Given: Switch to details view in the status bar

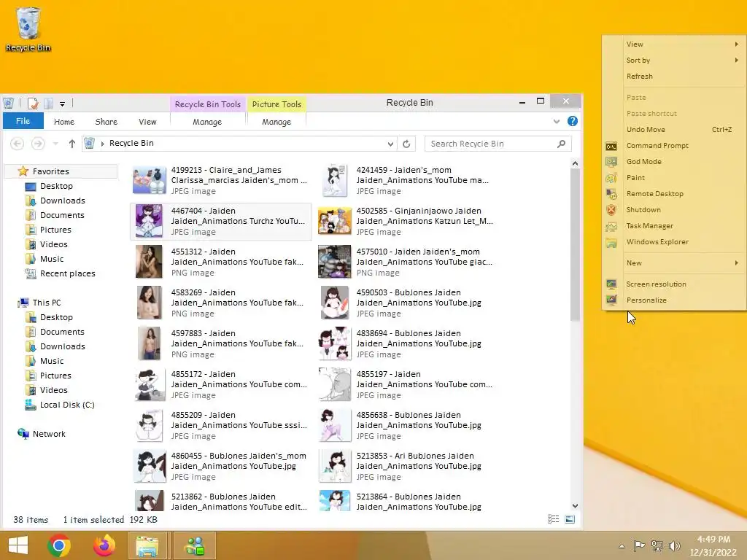Looking at the screenshot, I should 553,519.
